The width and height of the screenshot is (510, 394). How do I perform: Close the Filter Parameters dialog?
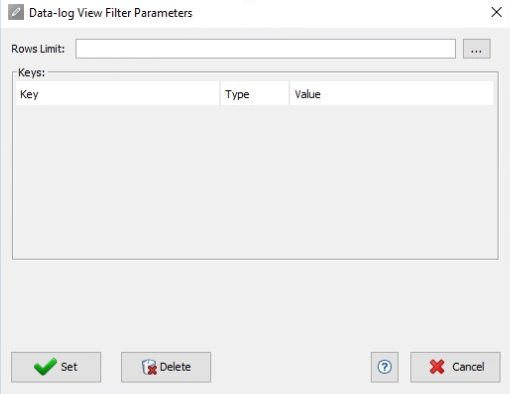(496, 12)
